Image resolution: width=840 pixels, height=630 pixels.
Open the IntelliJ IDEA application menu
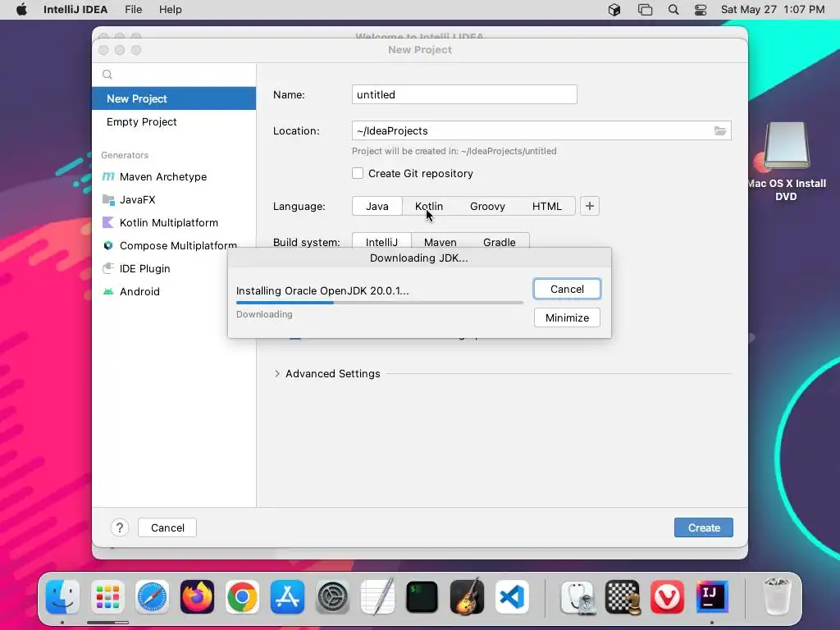coord(75,10)
